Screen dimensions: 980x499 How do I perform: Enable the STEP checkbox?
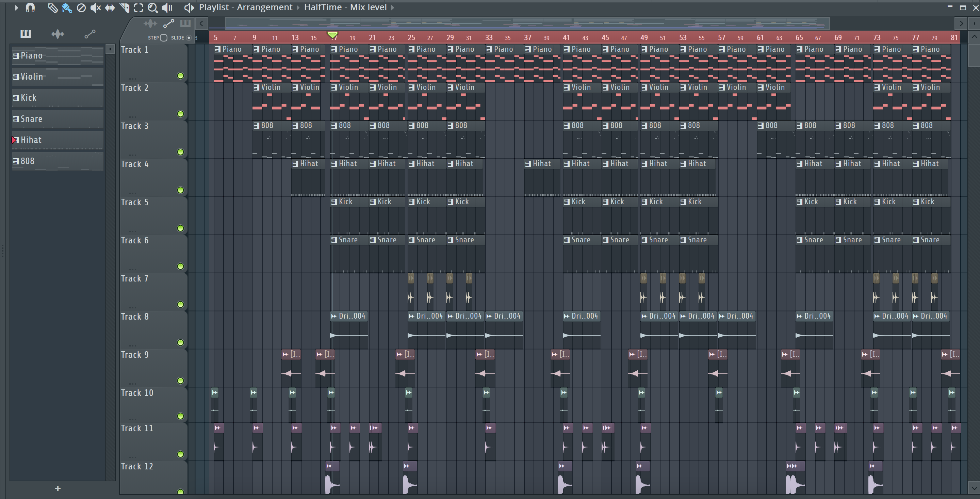[164, 38]
